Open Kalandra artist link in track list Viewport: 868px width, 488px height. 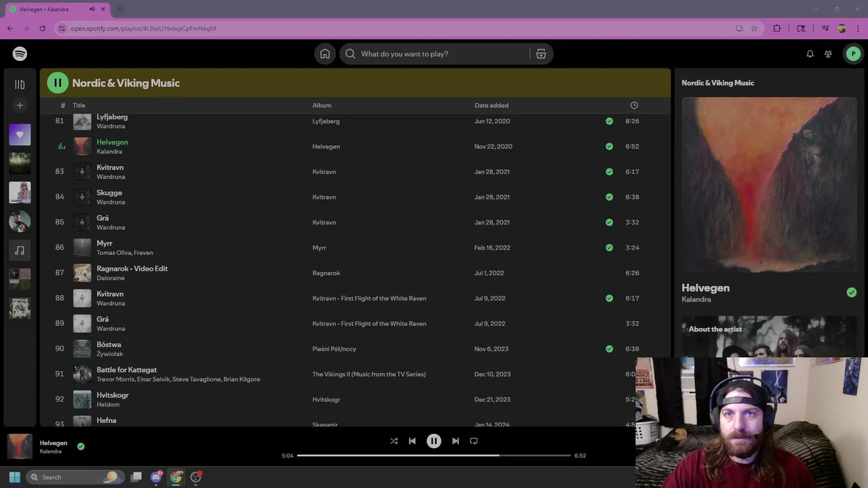(x=109, y=151)
